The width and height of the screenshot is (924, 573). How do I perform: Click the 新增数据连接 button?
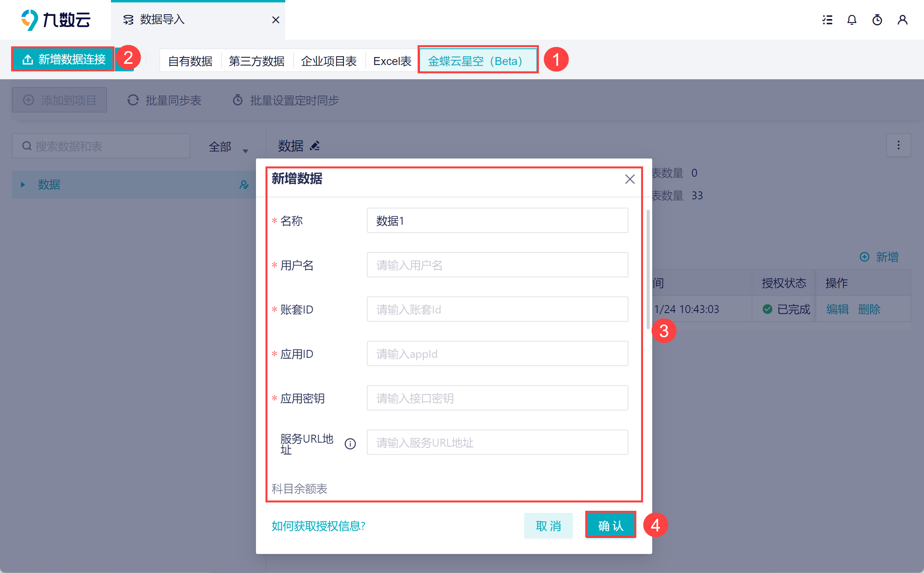point(63,59)
